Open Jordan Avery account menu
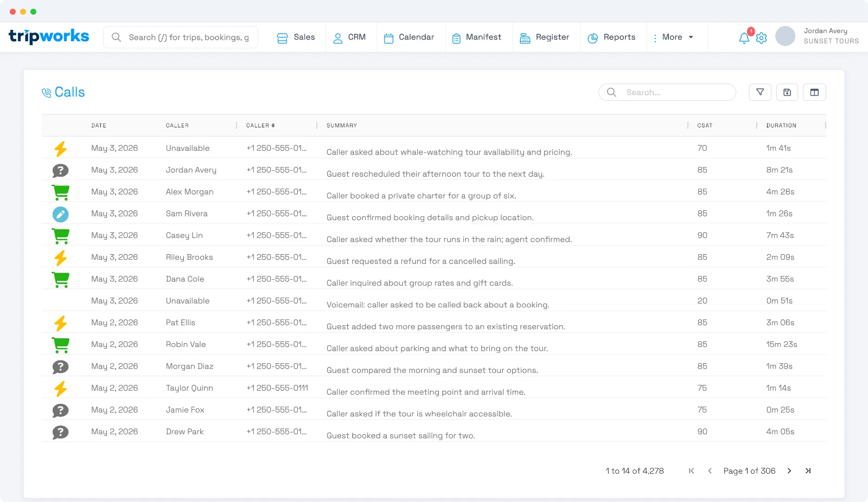 click(x=831, y=36)
